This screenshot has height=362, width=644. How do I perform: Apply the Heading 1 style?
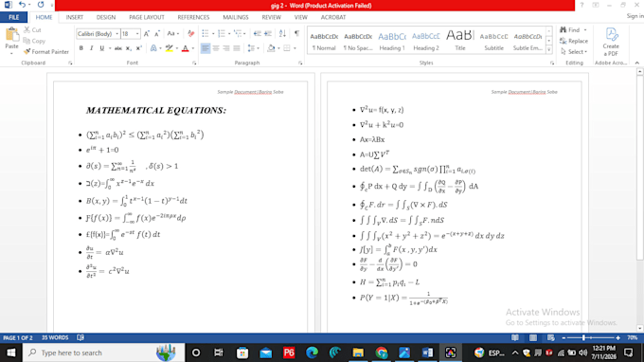[392, 41]
